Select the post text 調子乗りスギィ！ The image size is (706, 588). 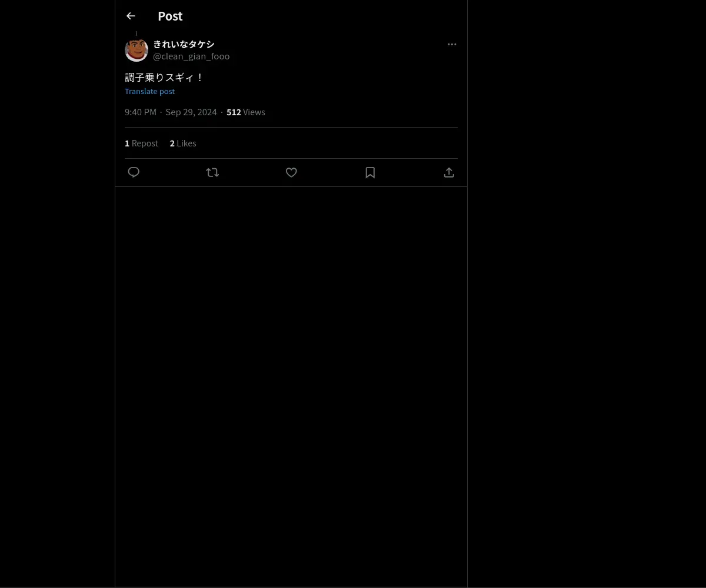[164, 77]
